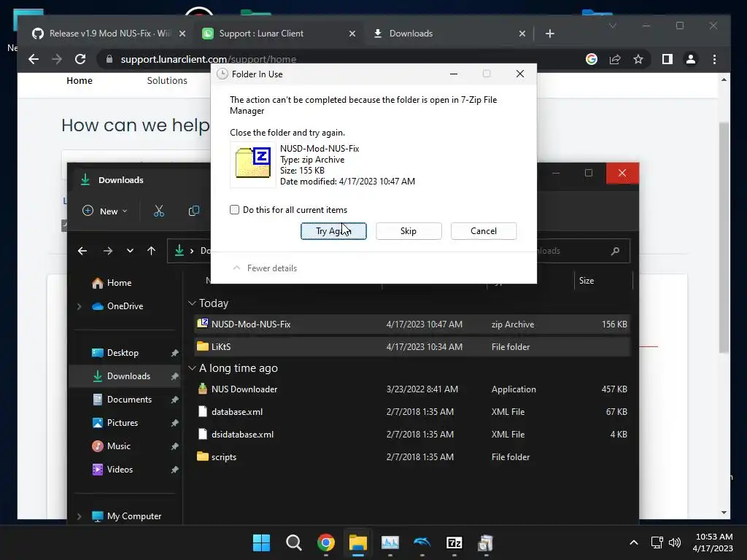This screenshot has width=747, height=560.
Task: Collapse dialog with Fewer details
Action: click(x=264, y=268)
